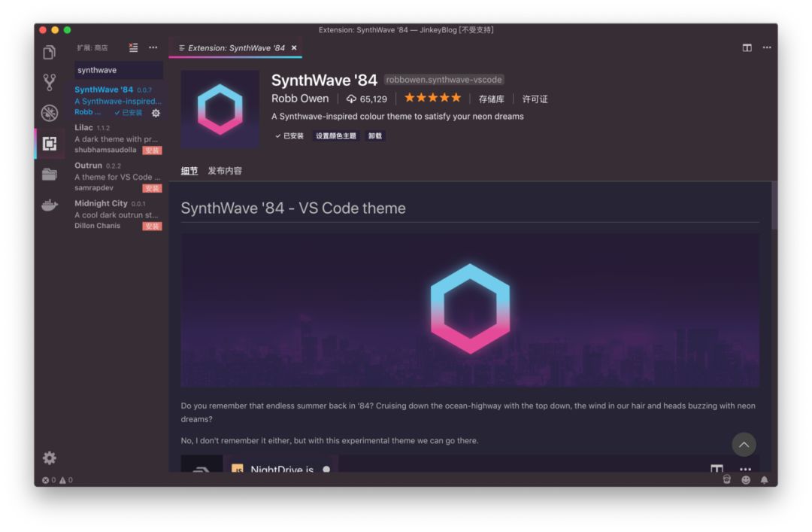
Task: Click the synthwave search field
Action: (x=119, y=70)
